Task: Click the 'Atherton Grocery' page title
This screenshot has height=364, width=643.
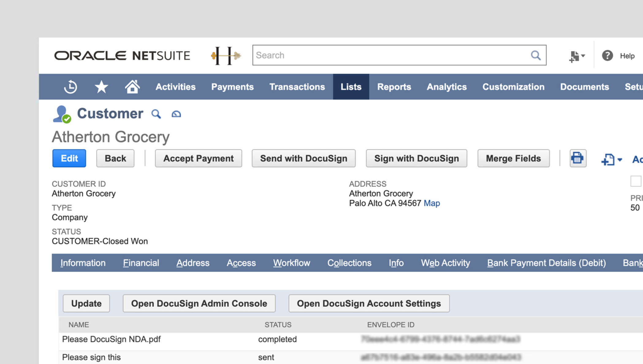Action: point(111,137)
